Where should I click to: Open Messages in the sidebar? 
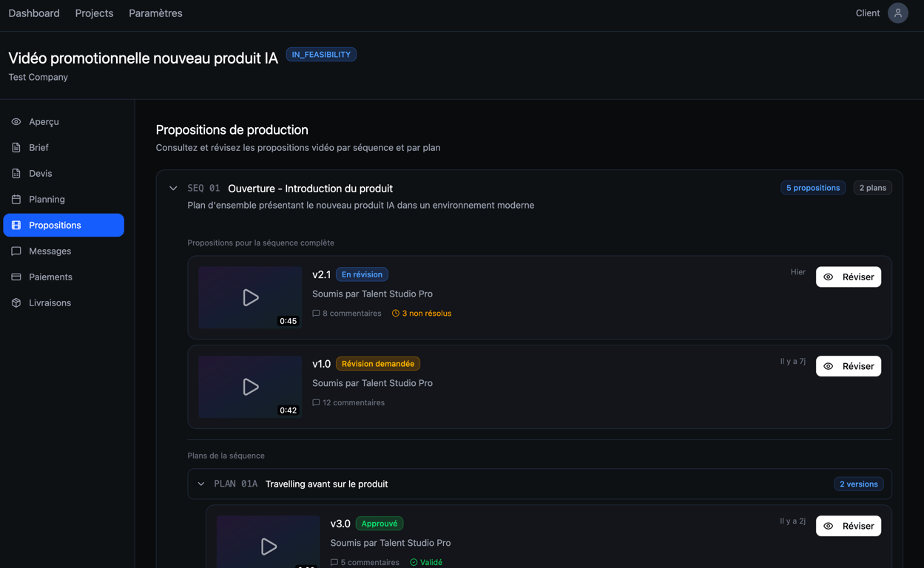pyautogui.click(x=64, y=251)
